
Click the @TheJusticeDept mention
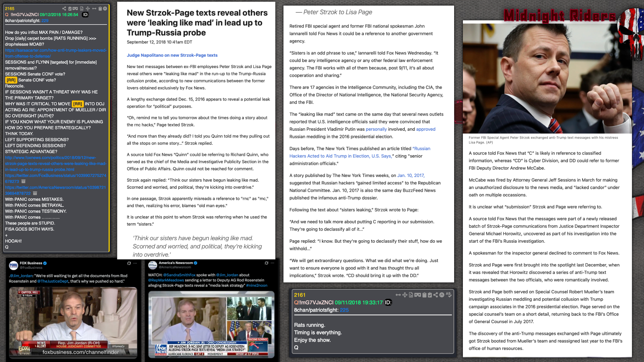[x=53, y=281]
